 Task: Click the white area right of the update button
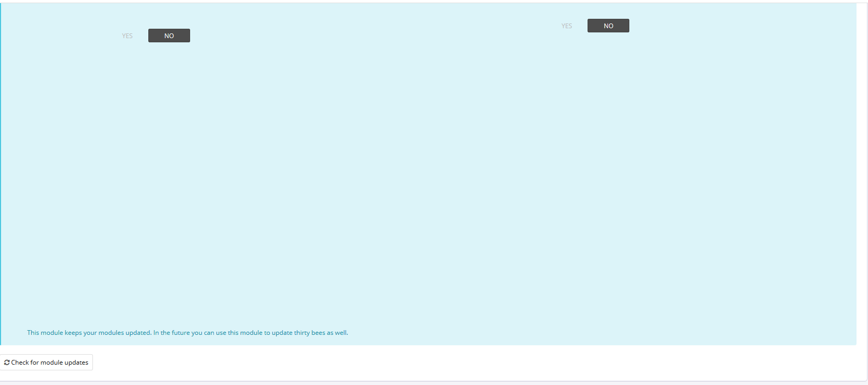pyautogui.click(x=418, y=363)
